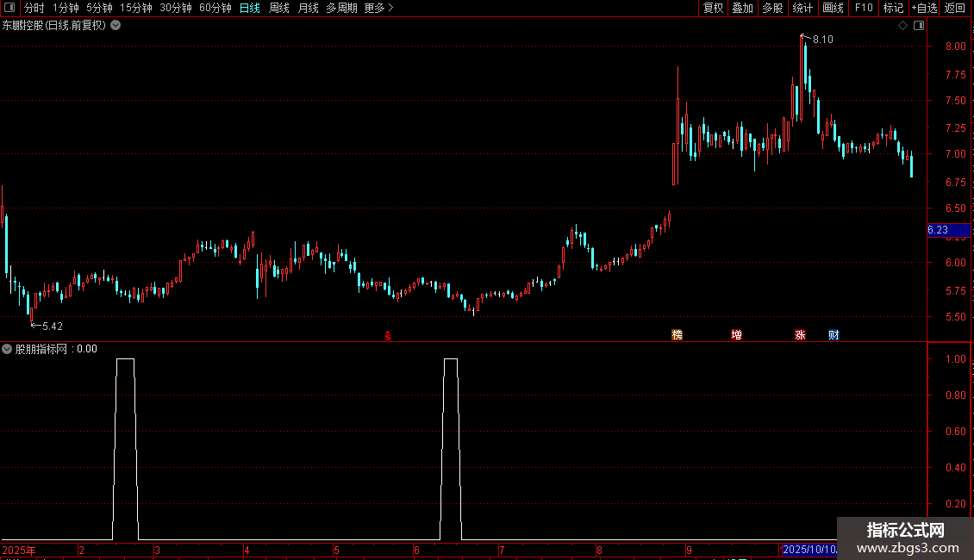
Task: Click the 1.00 indicator axis label
Action: coord(955,359)
